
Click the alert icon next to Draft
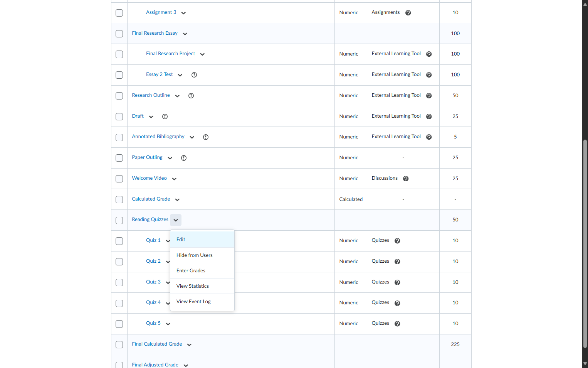tap(165, 116)
